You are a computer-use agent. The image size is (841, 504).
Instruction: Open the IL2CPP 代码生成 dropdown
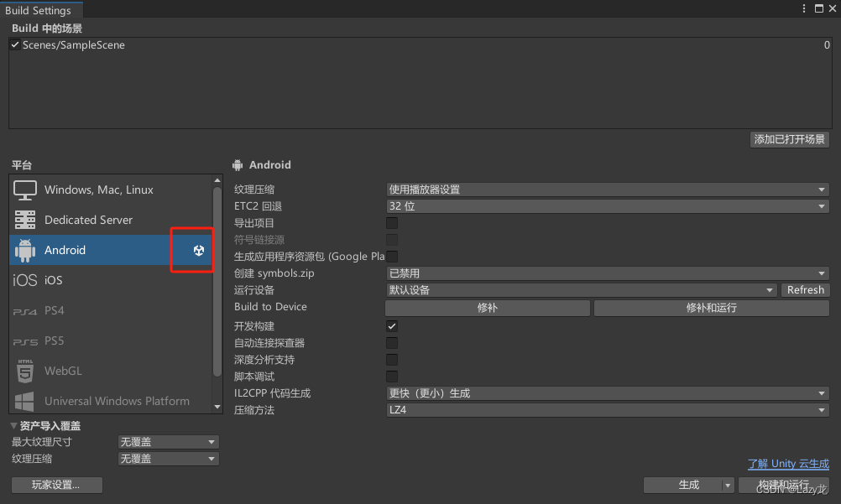pyautogui.click(x=608, y=393)
